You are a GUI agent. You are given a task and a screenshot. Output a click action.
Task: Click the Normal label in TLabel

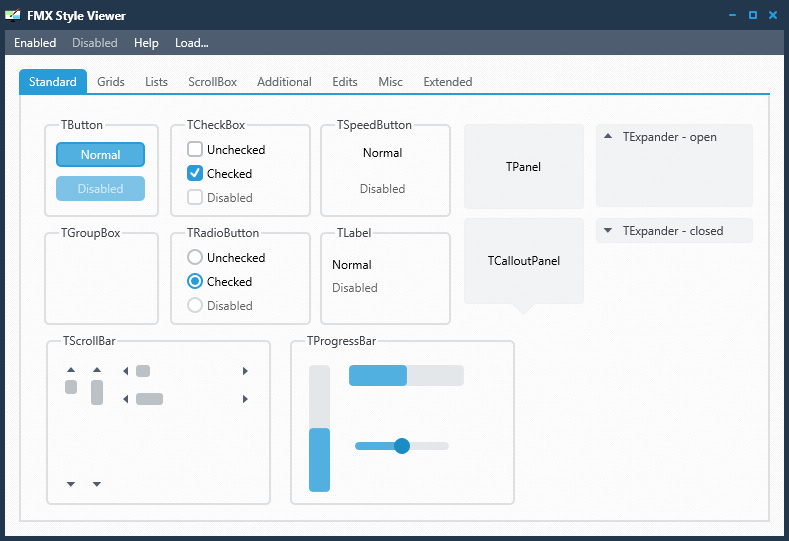click(x=352, y=265)
